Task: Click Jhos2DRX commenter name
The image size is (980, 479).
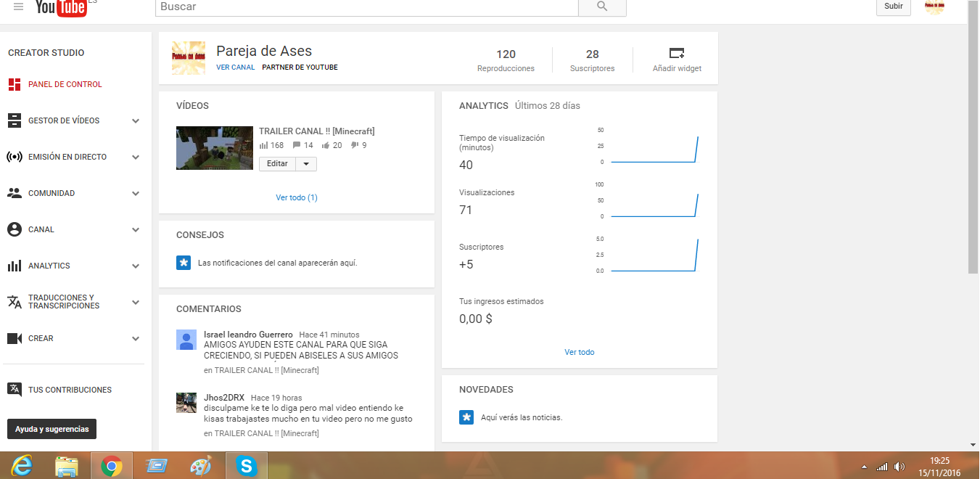Action: pos(224,398)
